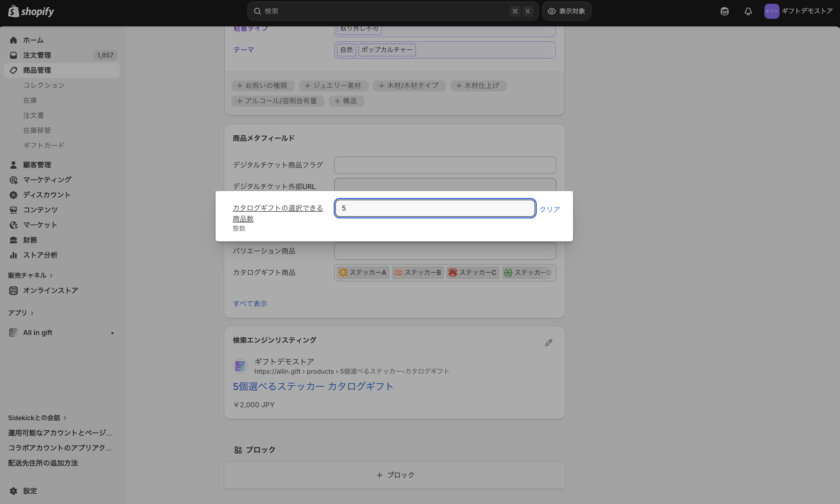
Task: Click the クリア link
Action: pos(549,209)
